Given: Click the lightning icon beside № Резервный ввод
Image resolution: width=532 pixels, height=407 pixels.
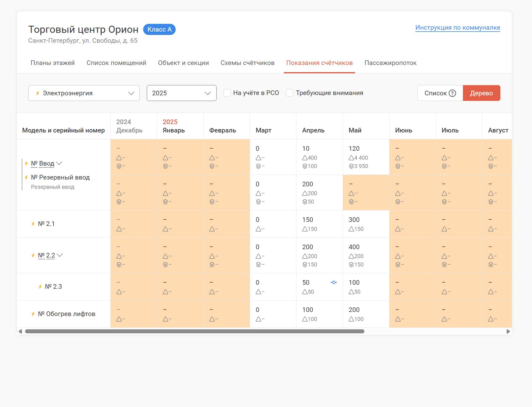Looking at the screenshot, I should (x=26, y=177).
